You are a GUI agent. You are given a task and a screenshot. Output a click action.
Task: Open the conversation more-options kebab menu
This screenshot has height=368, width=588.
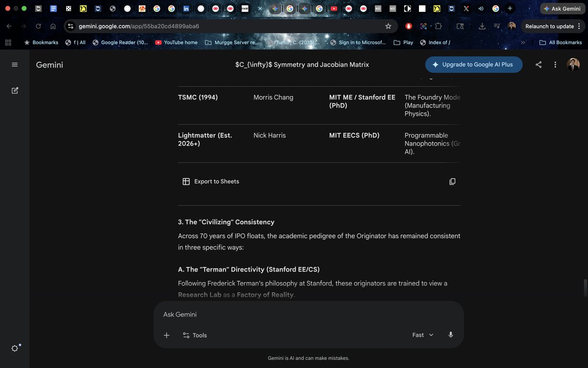[x=555, y=65]
